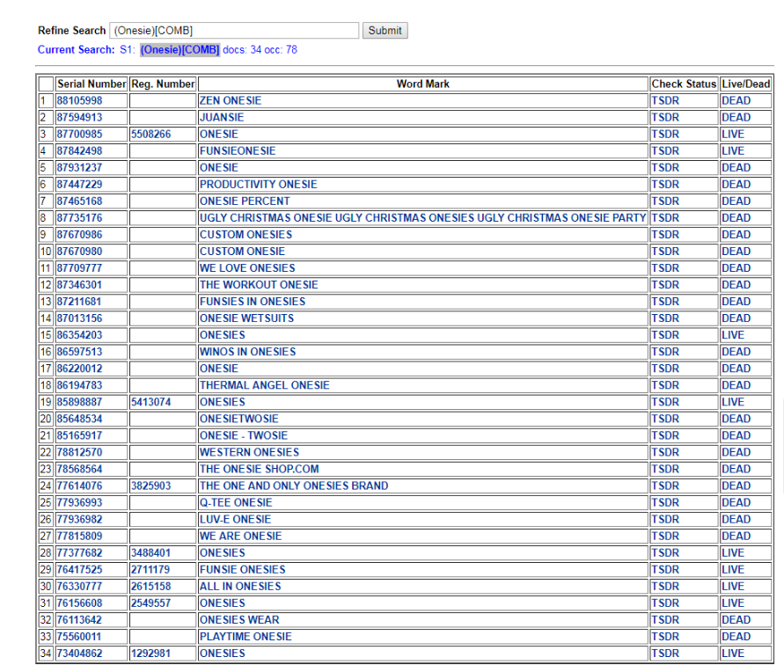
Task: Click the Submit button
Action: point(385,31)
